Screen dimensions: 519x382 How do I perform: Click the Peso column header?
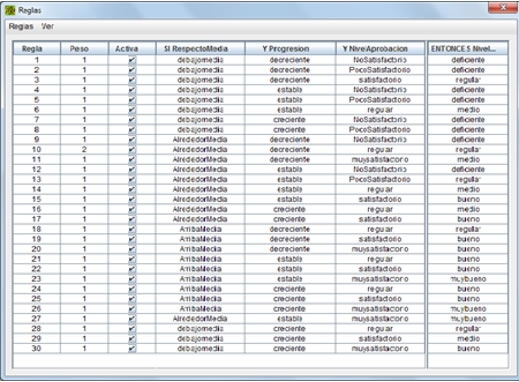pyautogui.click(x=84, y=49)
